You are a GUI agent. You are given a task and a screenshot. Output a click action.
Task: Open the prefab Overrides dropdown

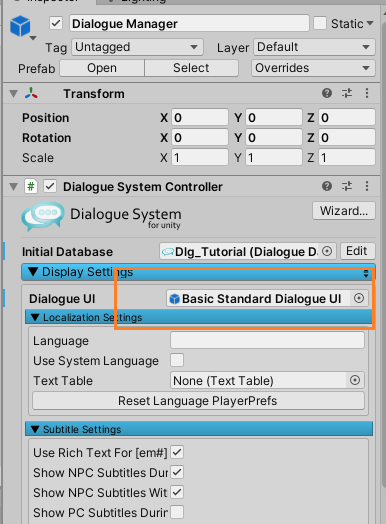coord(313,68)
